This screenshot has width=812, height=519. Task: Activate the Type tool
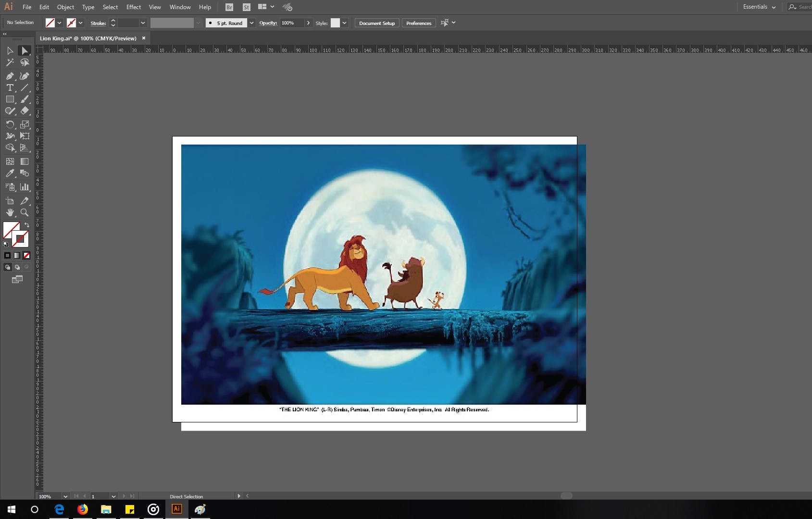pos(10,87)
